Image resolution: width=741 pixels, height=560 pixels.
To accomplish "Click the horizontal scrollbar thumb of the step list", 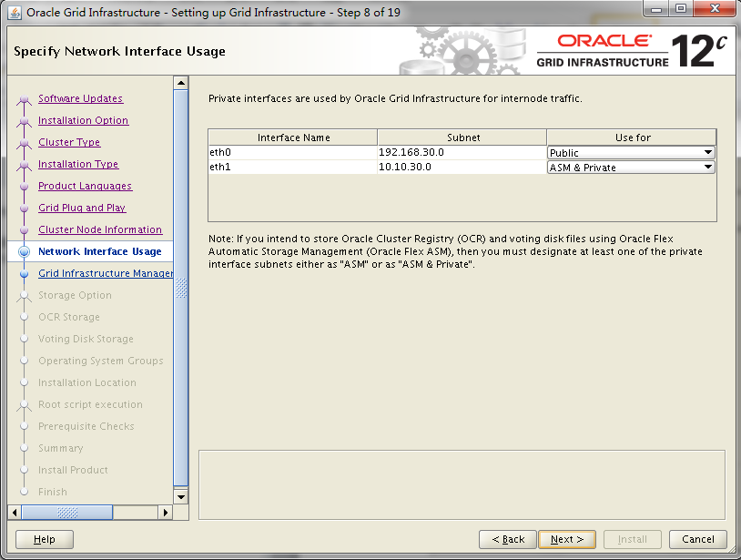I will pyautogui.click(x=67, y=513).
